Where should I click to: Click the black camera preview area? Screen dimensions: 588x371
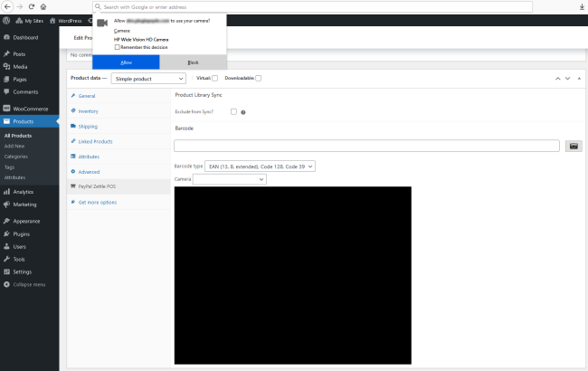coord(292,275)
